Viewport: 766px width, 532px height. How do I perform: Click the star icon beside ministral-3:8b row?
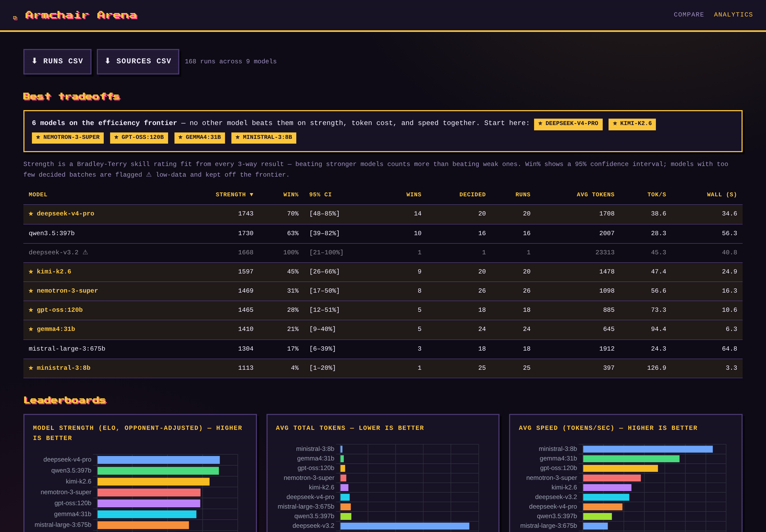31,368
